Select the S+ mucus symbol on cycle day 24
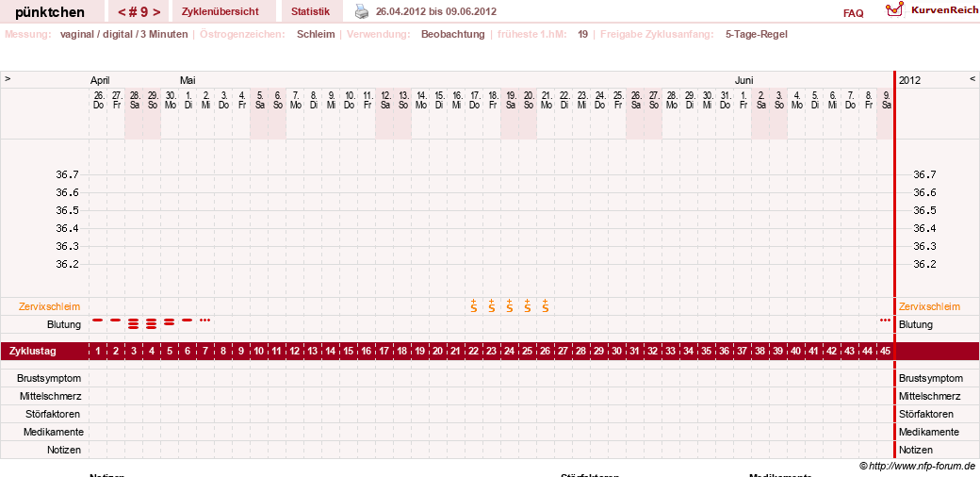The height and width of the screenshot is (477, 980). [510, 305]
